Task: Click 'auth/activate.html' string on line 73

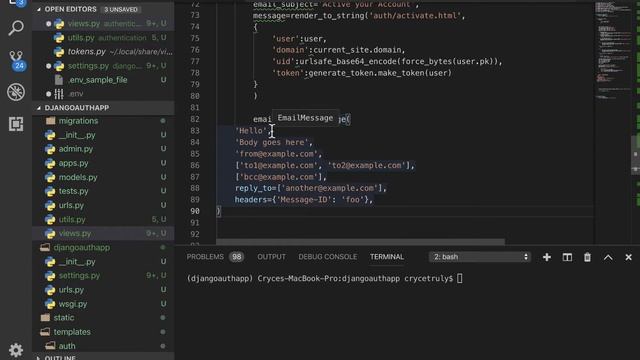Action: tap(415, 16)
